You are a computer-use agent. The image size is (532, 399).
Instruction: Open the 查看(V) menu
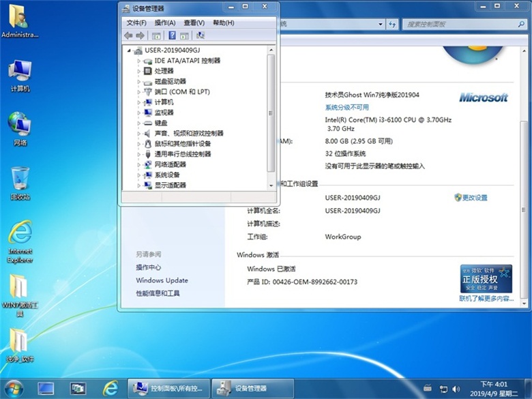click(x=194, y=23)
